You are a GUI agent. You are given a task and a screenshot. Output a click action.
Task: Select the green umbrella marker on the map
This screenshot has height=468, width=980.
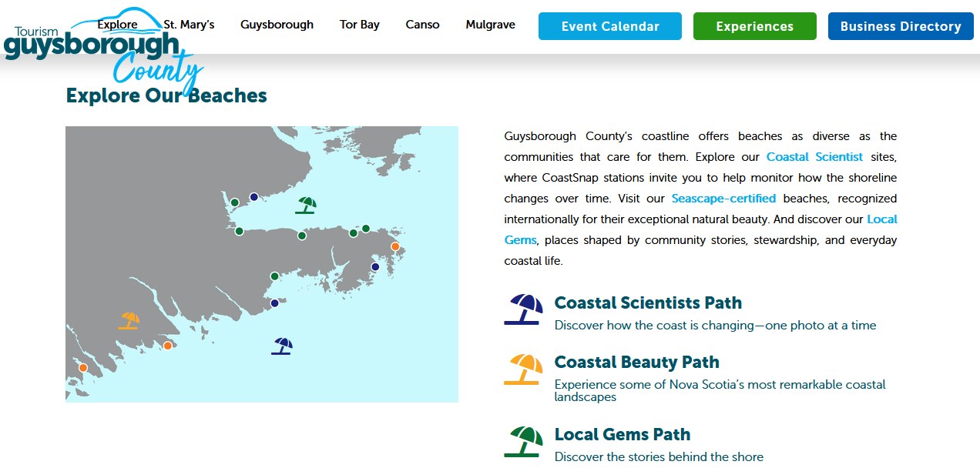pos(306,206)
